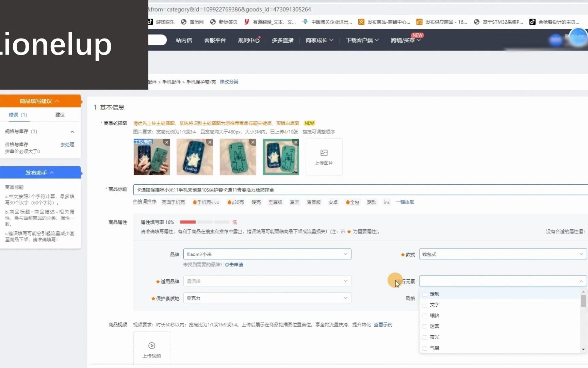The width and height of the screenshot is (588, 368).
Task: Add hot keyword 硬壳
Action: click(256, 202)
